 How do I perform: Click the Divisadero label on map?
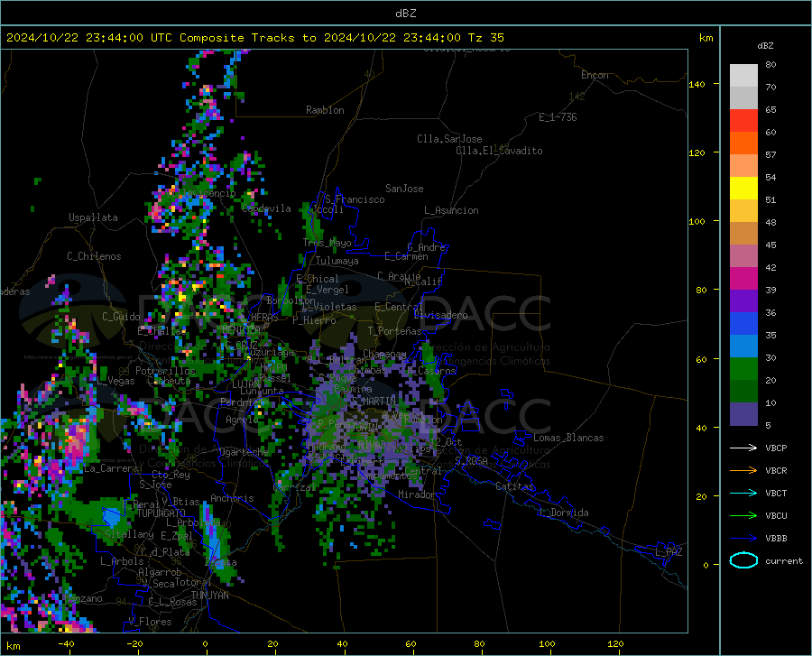[x=440, y=315]
